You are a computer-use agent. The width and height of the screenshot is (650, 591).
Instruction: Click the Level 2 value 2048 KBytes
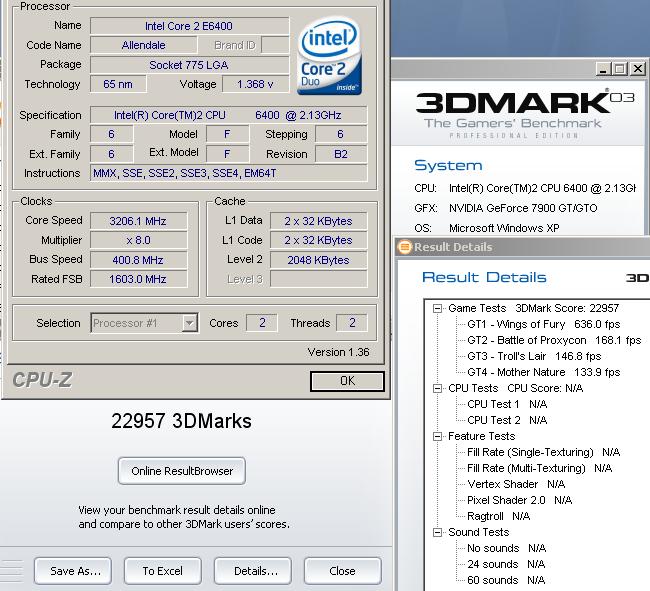click(318, 260)
